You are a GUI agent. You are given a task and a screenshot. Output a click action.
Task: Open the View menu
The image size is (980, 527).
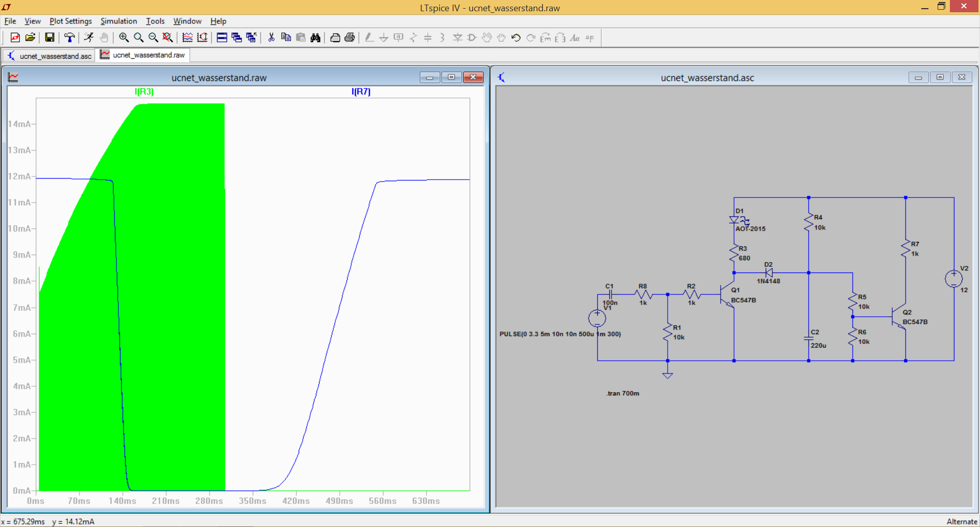[x=33, y=21]
